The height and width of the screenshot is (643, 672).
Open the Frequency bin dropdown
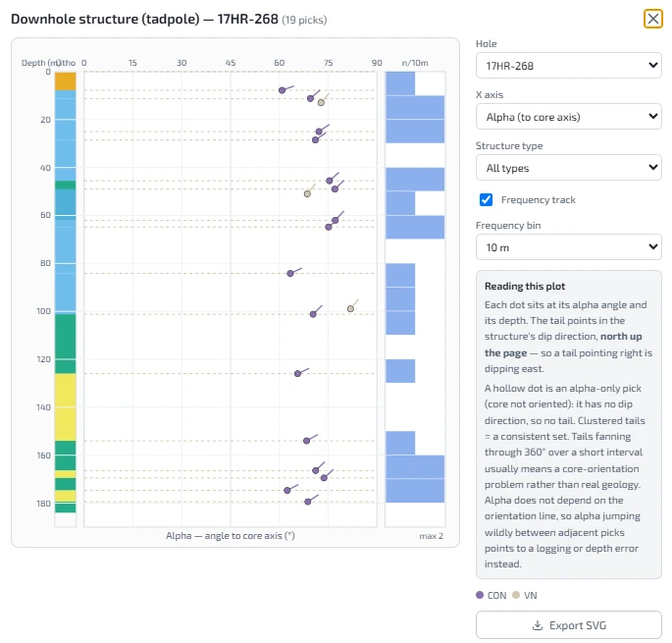click(568, 247)
